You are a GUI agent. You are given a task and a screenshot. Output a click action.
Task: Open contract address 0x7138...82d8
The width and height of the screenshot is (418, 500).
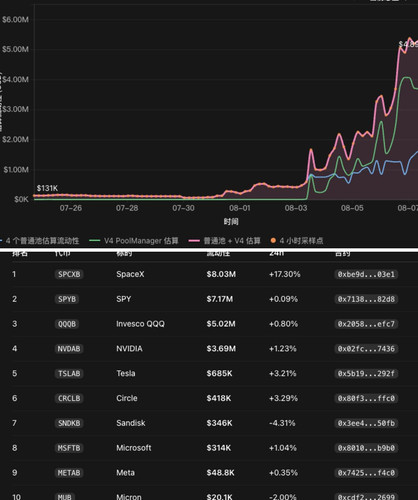point(366,299)
